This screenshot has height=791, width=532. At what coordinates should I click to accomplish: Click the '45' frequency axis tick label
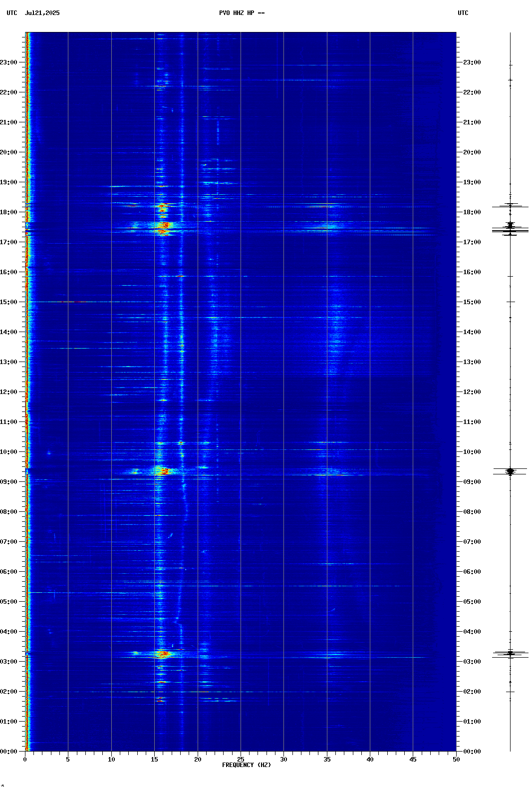(x=413, y=760)
